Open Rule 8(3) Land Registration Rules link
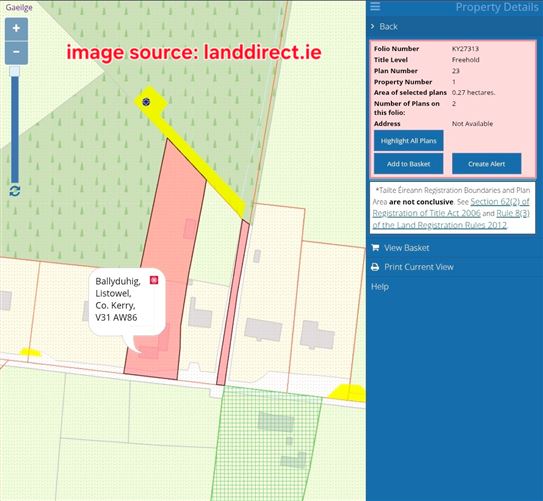 (x=451, y=219)
